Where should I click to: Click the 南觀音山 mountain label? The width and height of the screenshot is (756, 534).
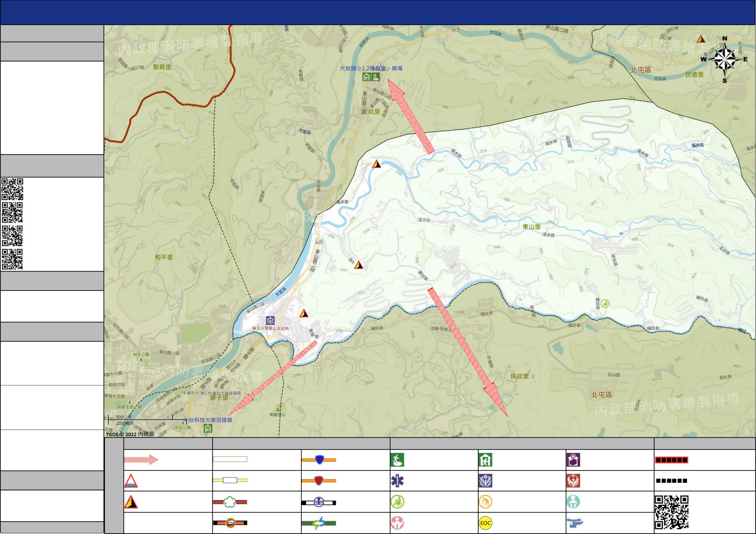click(278, 415)
